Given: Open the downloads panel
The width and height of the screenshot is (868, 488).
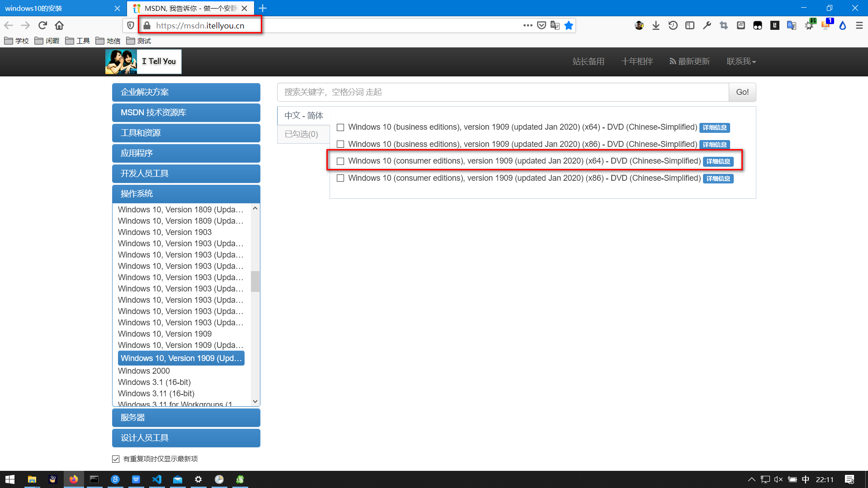Looking at the screenshot, I should [656, 25].
